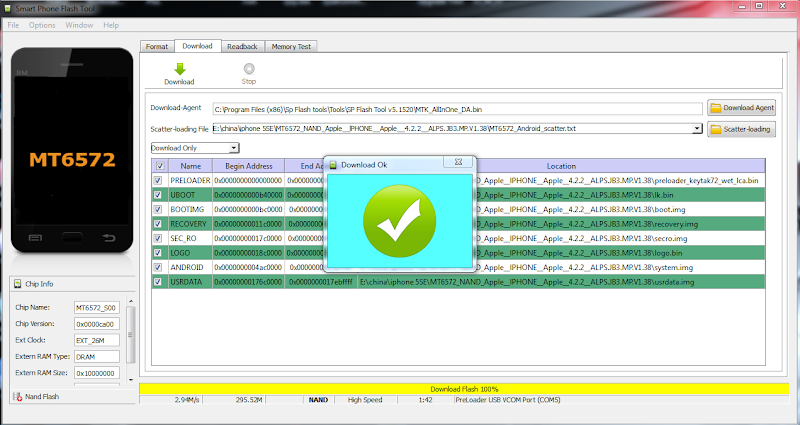Click the Nand Flash icon
The height and width of the screenshot is (425, 800).
coord(18,396)
